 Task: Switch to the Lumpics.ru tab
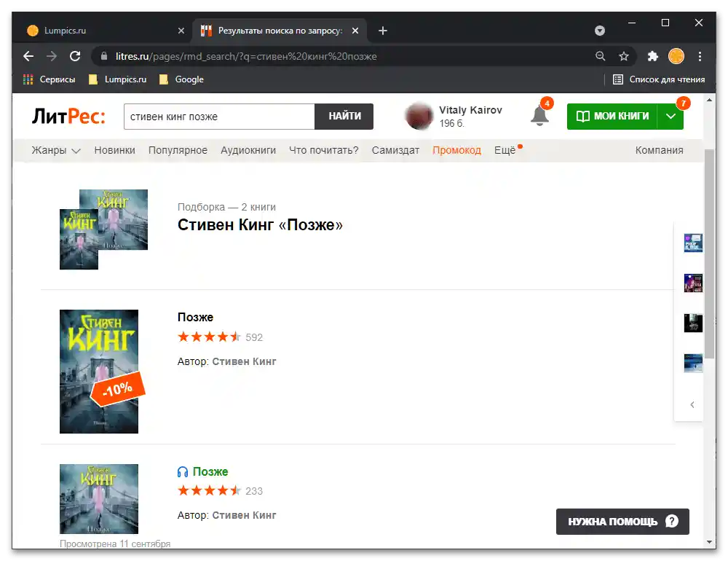point(106,31)
